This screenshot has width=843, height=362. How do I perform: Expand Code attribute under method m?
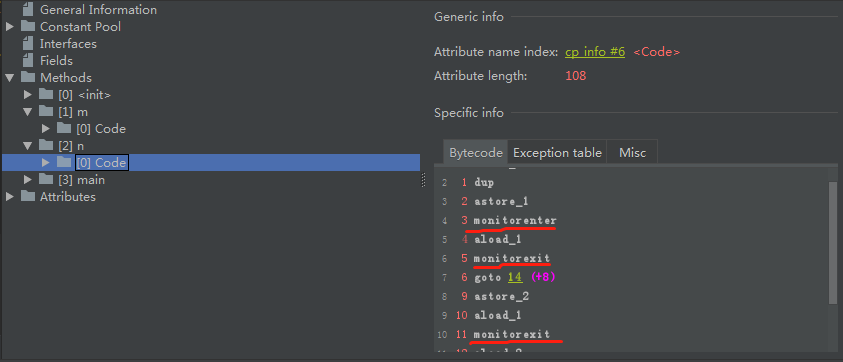coord(46,129)
